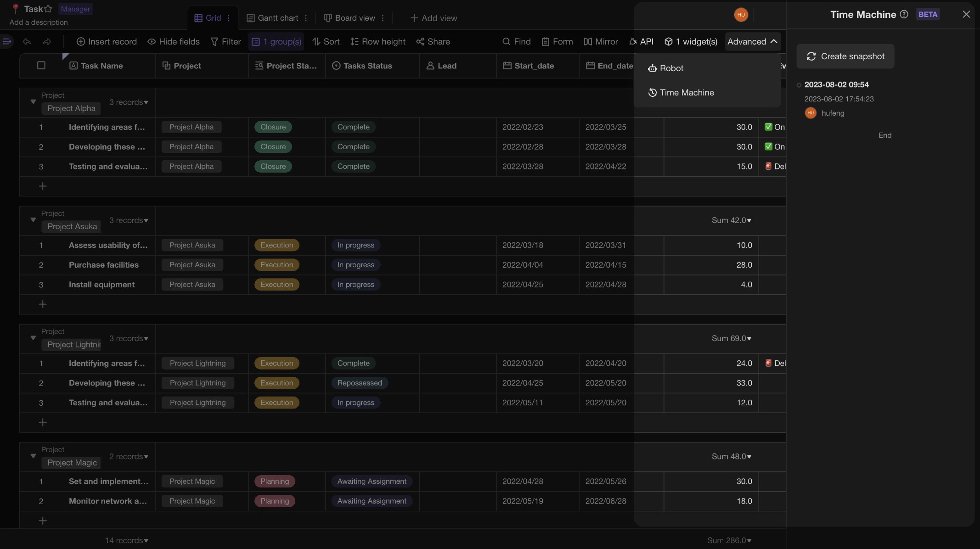This screenshot has height=549, width=980.
Task: Open Project Lightning Sum 69.0 dropdown
Action: click(x=732, y=338)
